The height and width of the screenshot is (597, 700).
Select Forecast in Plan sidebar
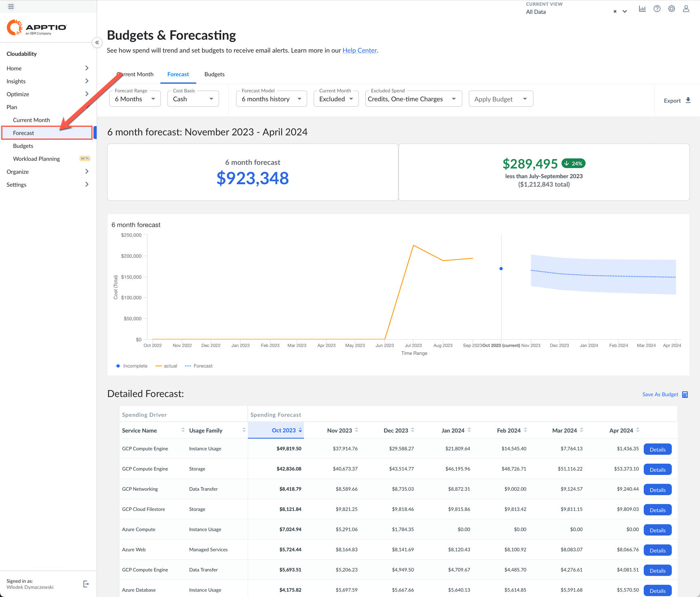(x=47, y=133)
